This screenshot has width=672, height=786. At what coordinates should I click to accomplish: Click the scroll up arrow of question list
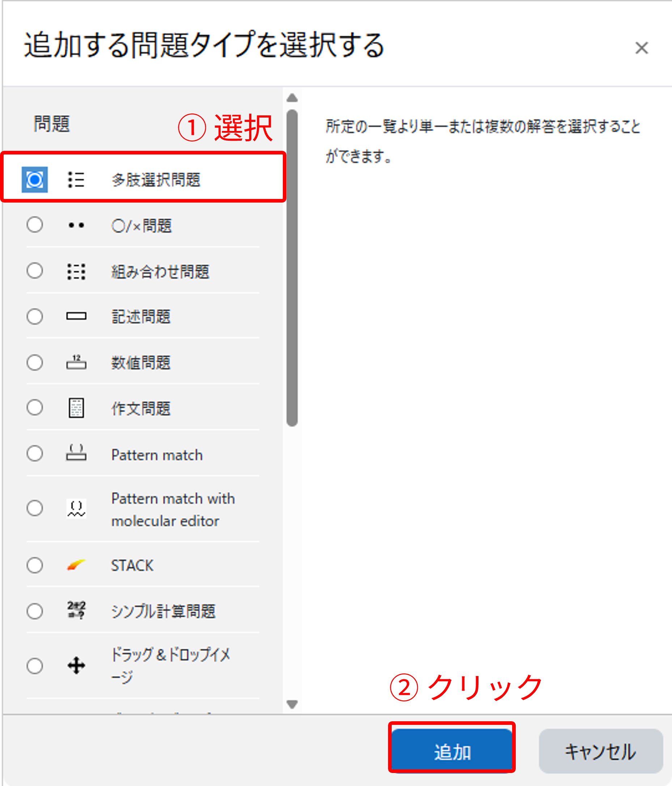coord(292,98)
